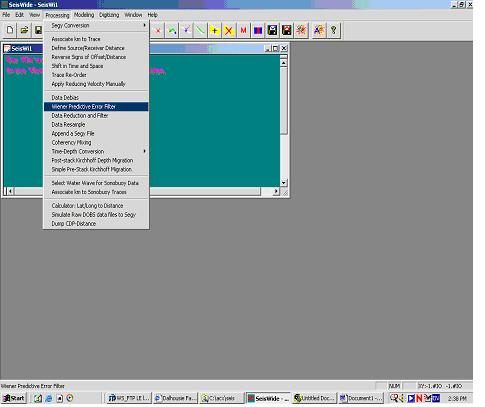Select Data Resample menu entry

pyautogui.click(x=96, y=125)
